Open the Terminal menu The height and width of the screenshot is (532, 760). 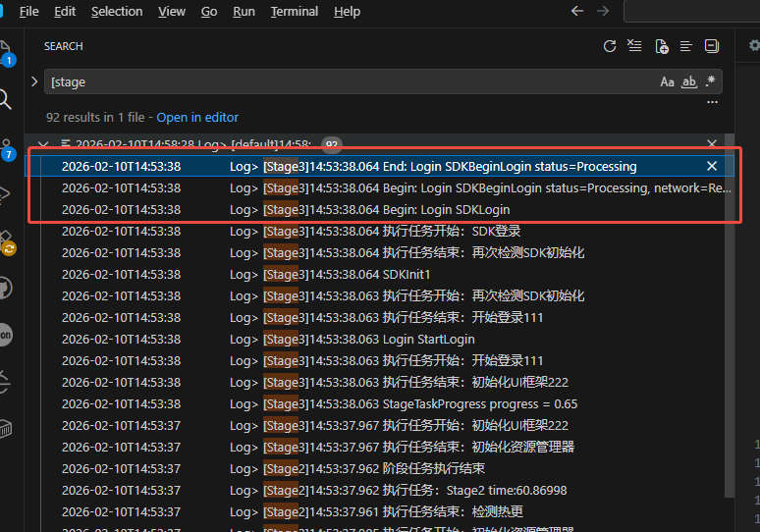(x=295, y=12)
